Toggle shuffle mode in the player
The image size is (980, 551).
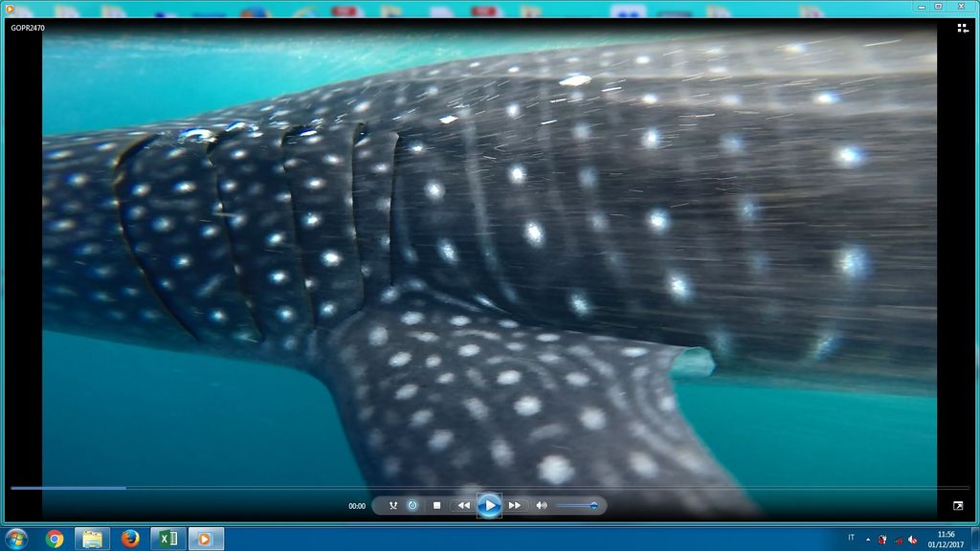tap(393, 505)
